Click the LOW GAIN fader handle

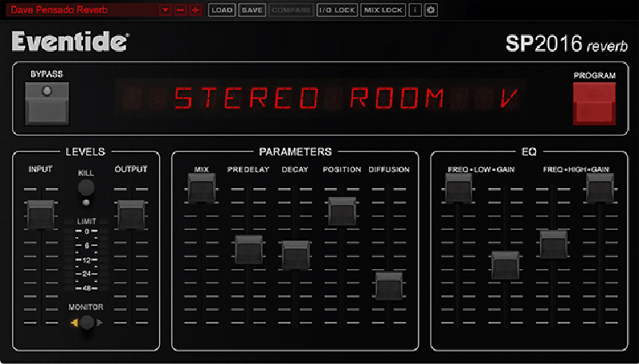[x=506, y=265]
